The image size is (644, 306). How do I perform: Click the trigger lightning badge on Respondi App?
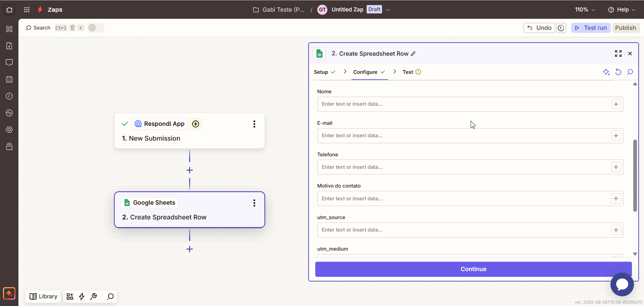pos(196,124)
